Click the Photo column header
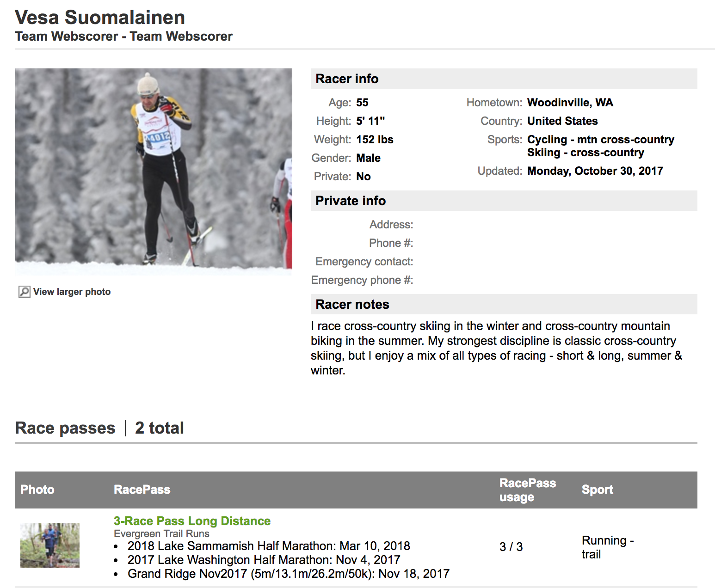715x588 pixels. (x=37, y=490)
